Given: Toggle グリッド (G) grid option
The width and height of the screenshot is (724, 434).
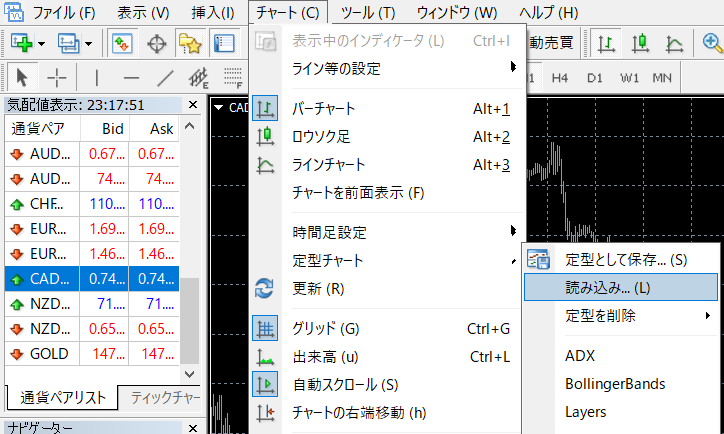Looking at the screenshot, I should click(386, 329).
